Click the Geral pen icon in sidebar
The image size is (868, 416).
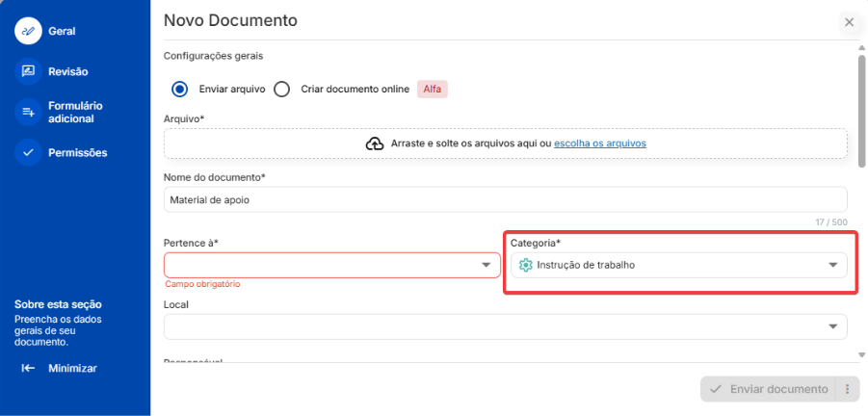(28, 31)
